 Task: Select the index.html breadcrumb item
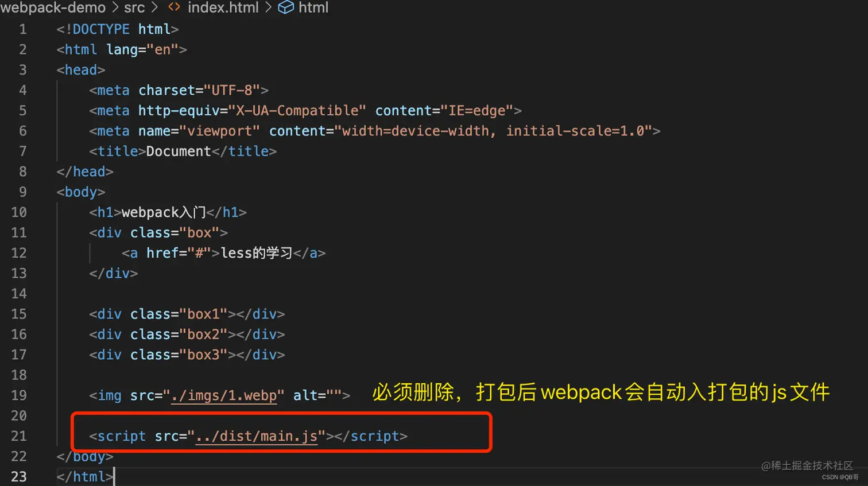223,7
